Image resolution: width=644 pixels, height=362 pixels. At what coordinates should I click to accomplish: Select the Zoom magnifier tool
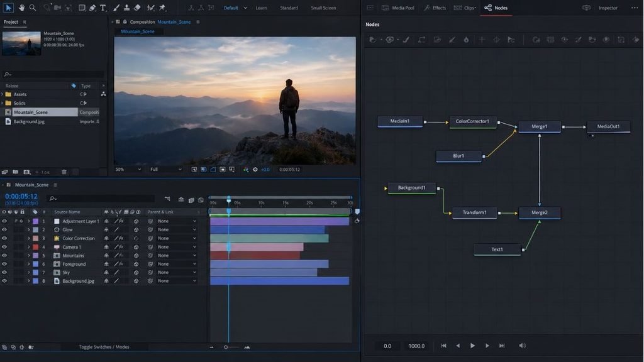[x=33, y=8]
